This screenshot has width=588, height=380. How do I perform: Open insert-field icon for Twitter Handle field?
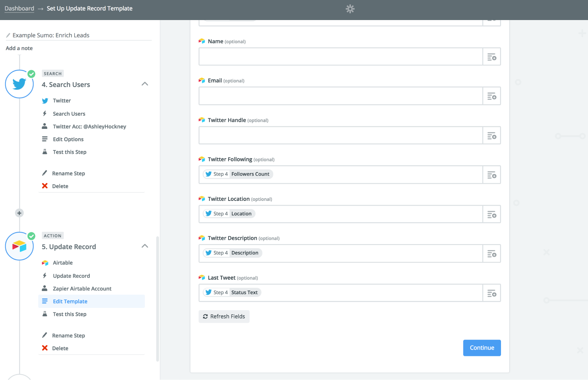492,136
